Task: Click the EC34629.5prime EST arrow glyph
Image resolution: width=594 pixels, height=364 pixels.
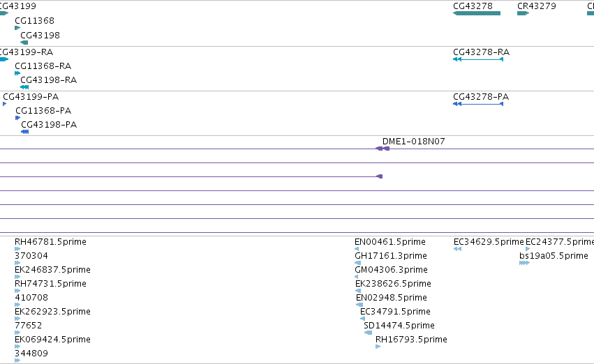Action: click(x=457, y=249)
